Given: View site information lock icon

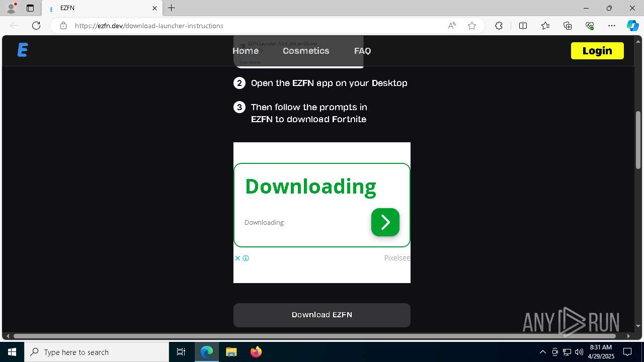Looking at the screenshot, I should [x=63, y=26].
